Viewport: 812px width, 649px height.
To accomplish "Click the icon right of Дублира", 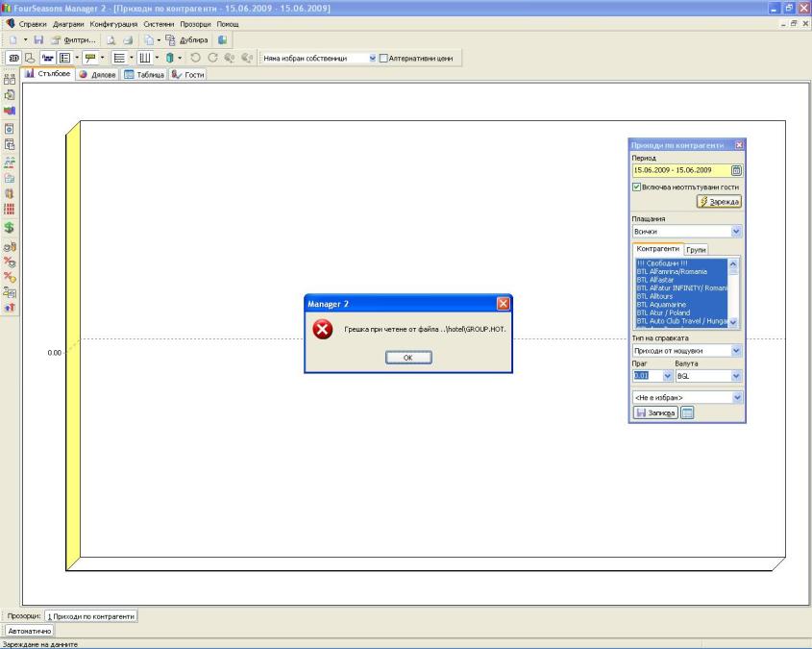I will point(223,39).
